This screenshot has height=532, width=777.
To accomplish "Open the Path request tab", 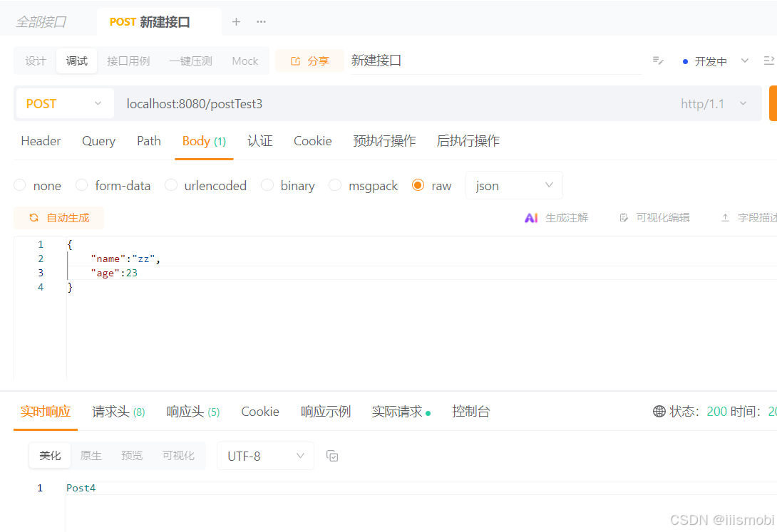I will click(149, 141).
